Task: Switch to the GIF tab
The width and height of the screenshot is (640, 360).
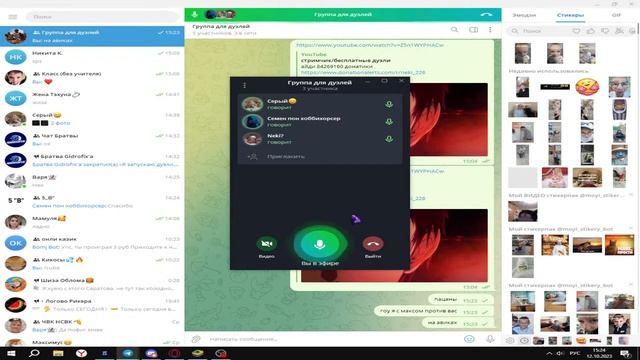Action: 616,15
